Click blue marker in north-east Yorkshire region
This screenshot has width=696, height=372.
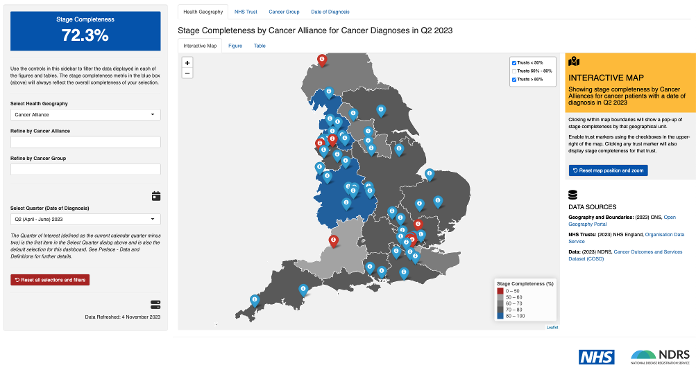(x=381, y=111)
